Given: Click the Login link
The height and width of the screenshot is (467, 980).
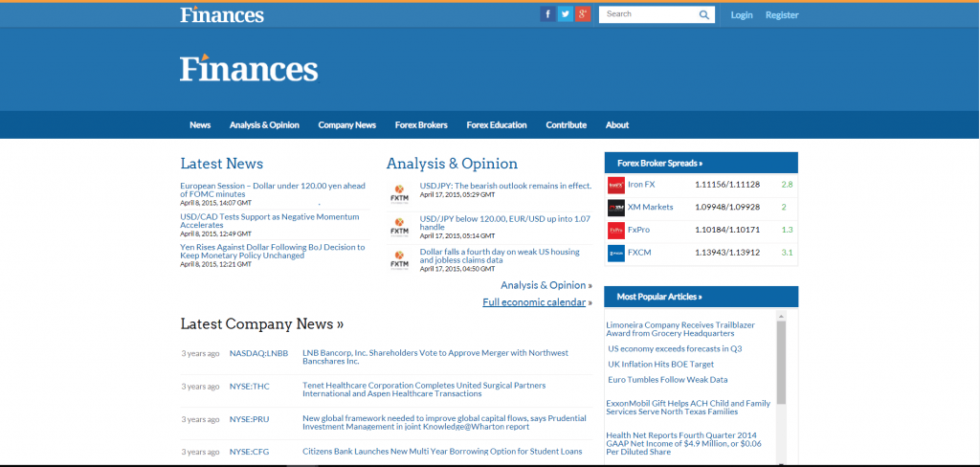Looking at the screenshot, I should pos(742,15).
